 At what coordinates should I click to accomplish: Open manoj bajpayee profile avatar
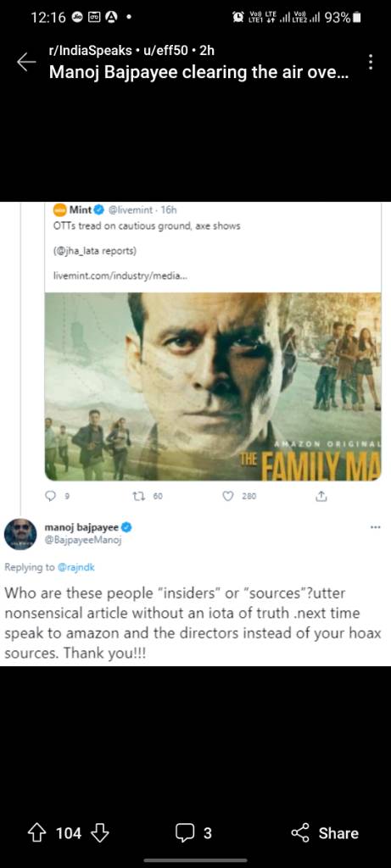20,534
